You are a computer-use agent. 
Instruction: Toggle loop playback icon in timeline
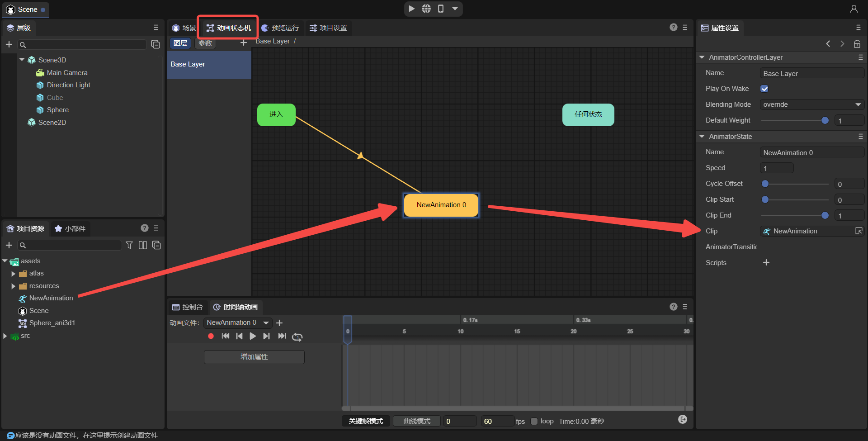tap(297, 337)
